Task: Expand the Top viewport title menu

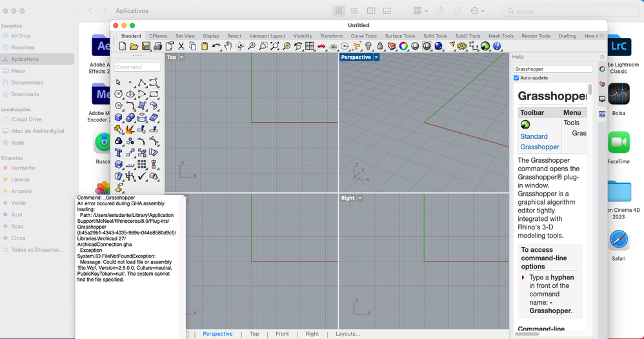Action: (x=181, y=57)
